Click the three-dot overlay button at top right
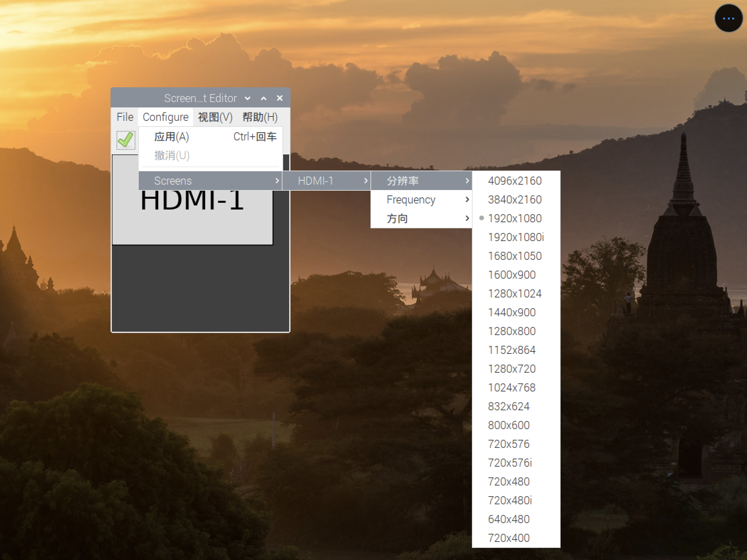The height and width of the screenshot is (560, 747). pyautogui.click(x=728, y=18)
